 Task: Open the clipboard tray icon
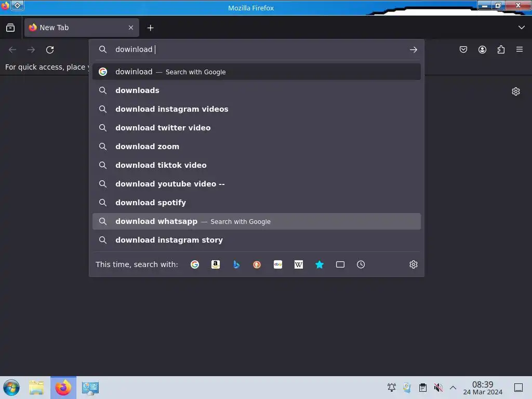[423, 388]
